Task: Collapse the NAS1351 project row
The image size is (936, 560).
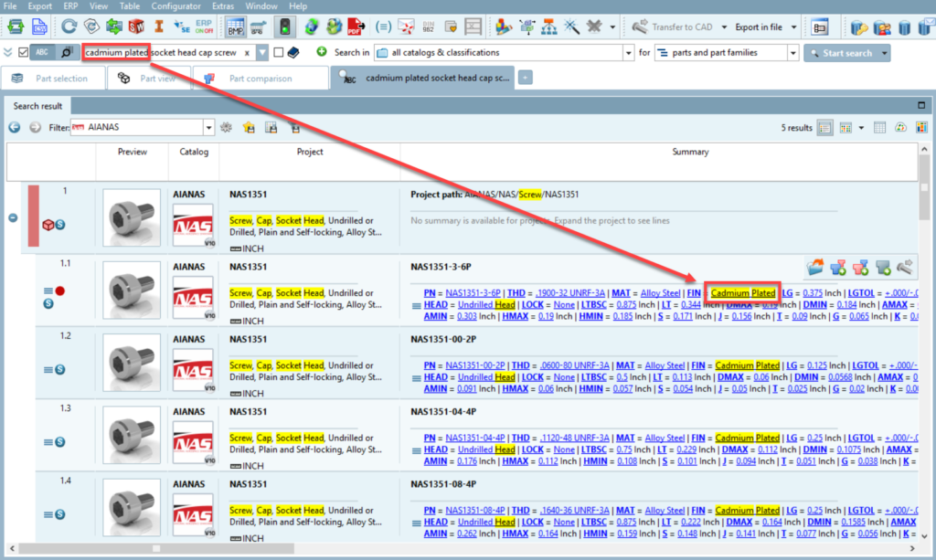Action: [x=13, y=217]
